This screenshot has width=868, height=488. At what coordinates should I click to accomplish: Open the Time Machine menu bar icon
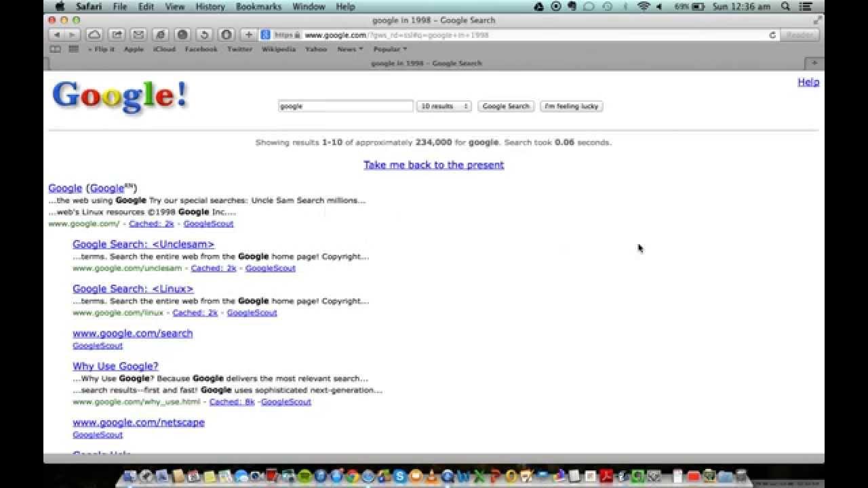608,6
